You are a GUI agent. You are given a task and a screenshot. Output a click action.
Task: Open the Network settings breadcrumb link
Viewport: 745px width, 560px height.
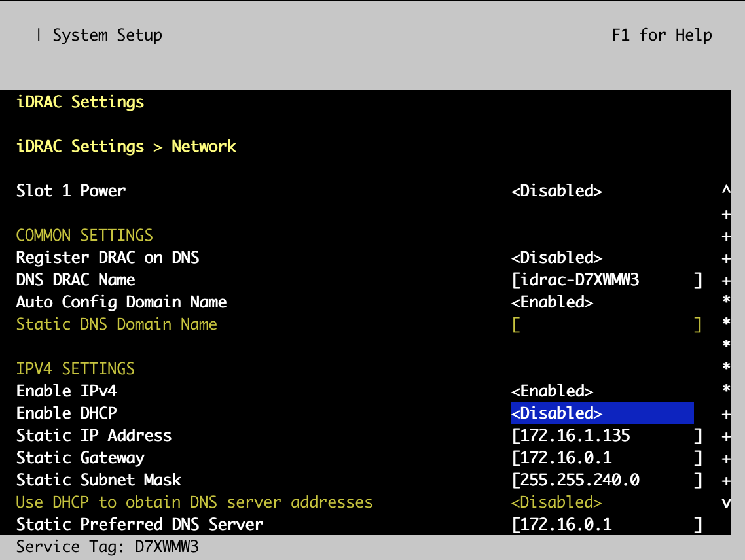[x=204, y=146]
